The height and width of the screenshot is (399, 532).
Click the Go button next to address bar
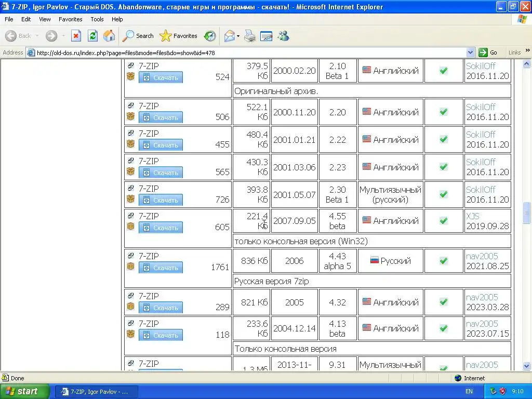tap(488, 52)
